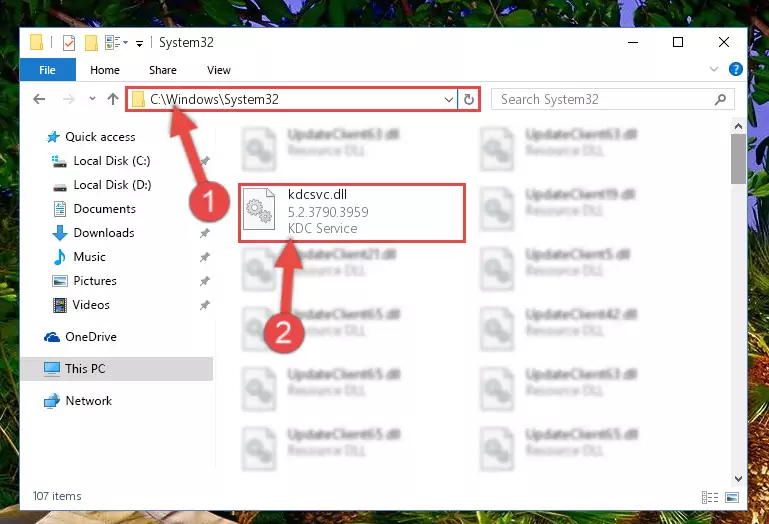Click the KDC Service description text
The height and width of the screenshot is (524, 769).
point(322,229)
